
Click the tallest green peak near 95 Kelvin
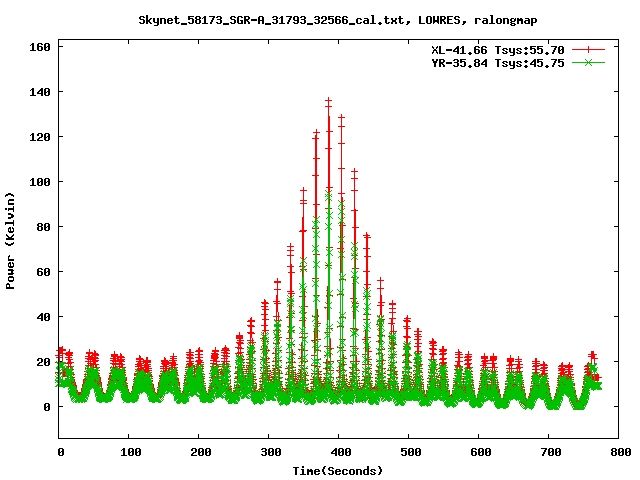point(329,195)
